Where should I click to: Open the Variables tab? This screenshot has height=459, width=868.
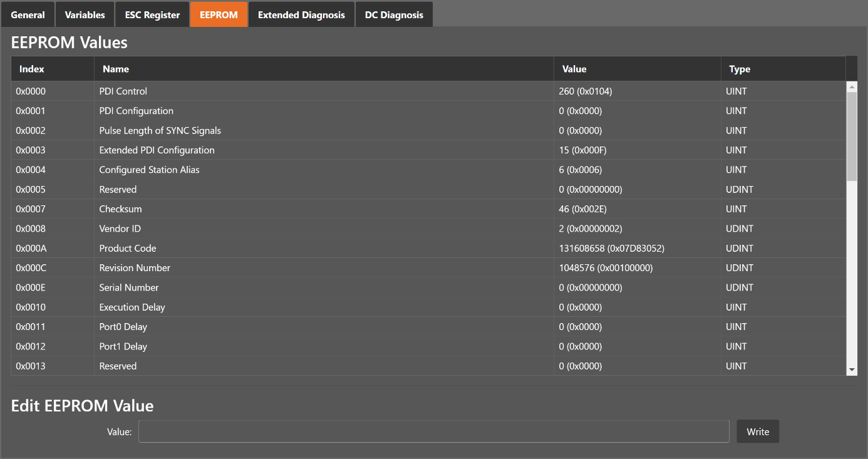(x=85, y=15)
